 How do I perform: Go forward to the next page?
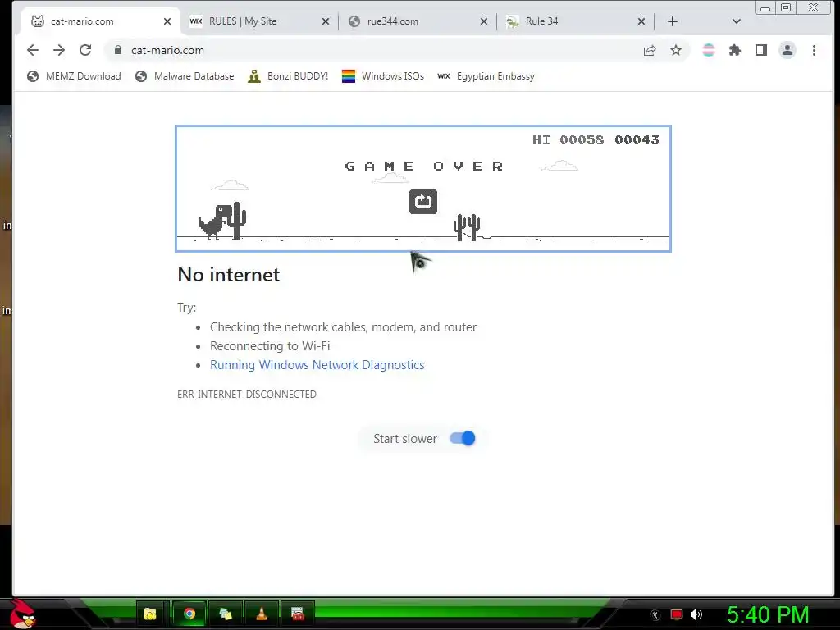[x=59, y=50]
